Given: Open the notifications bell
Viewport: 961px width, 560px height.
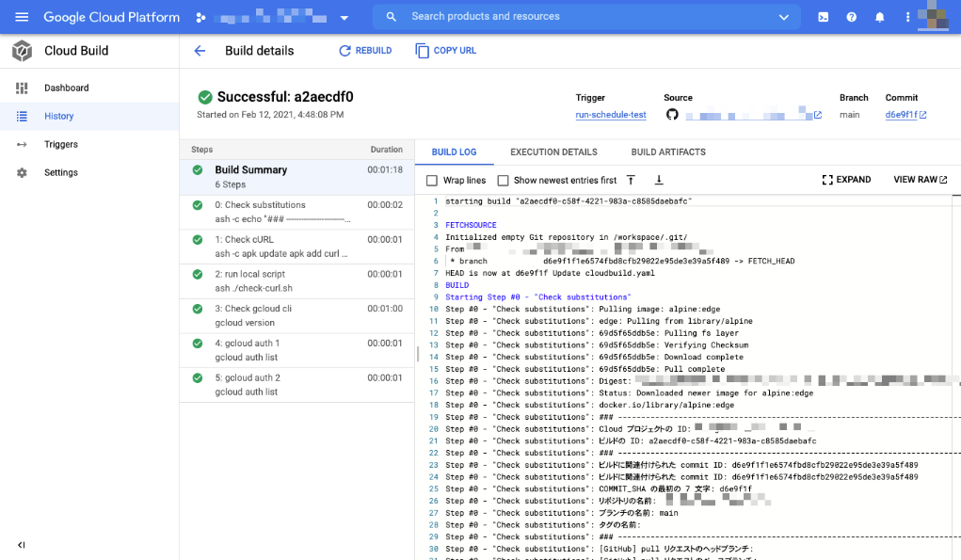Looking at the screenshot, I should tap(879, 17).
